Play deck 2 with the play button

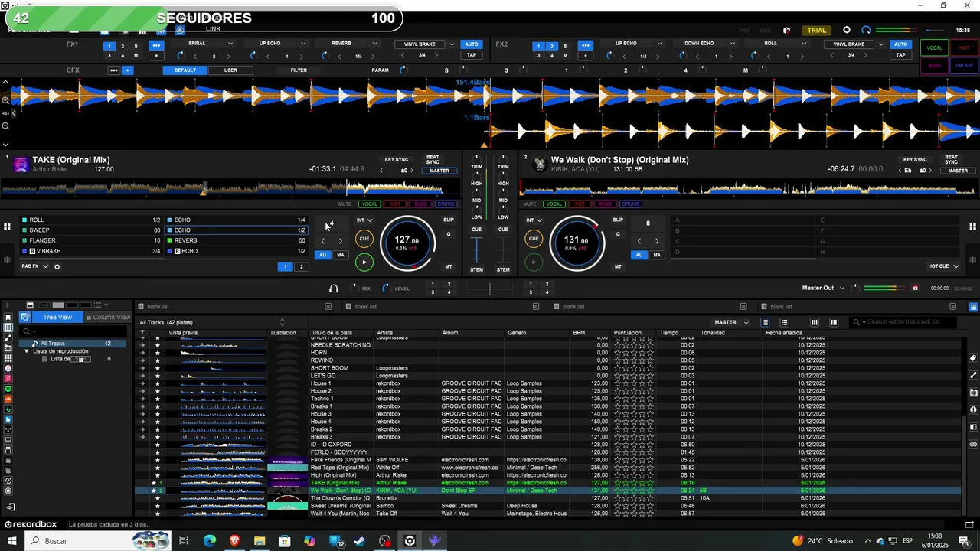[534, 262]
